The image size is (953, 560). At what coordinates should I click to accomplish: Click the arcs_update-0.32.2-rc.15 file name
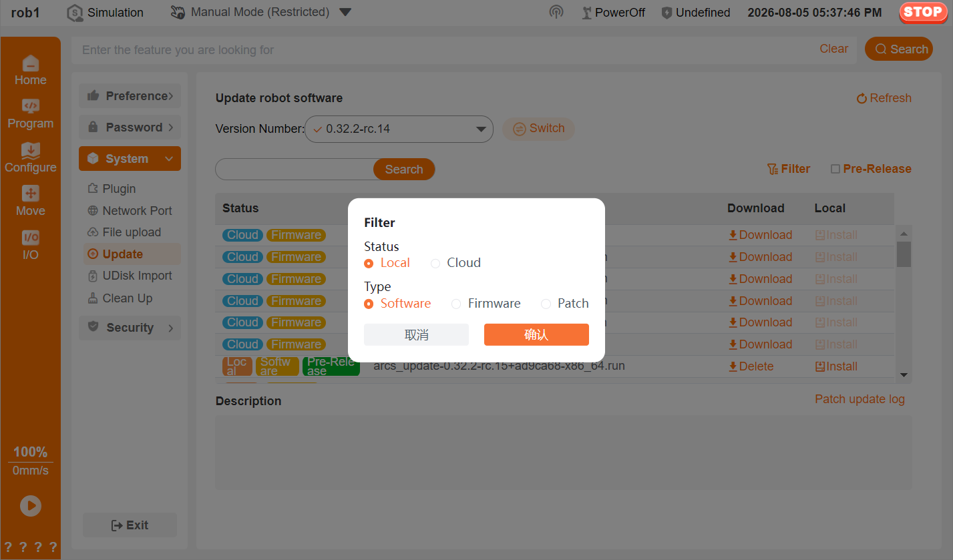coord(500,366)
